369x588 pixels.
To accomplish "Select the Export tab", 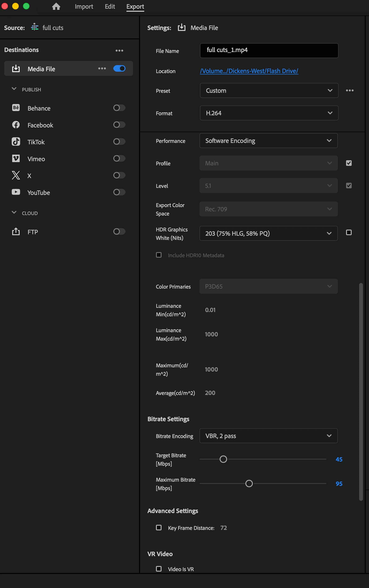I will (x=135, y=6).
